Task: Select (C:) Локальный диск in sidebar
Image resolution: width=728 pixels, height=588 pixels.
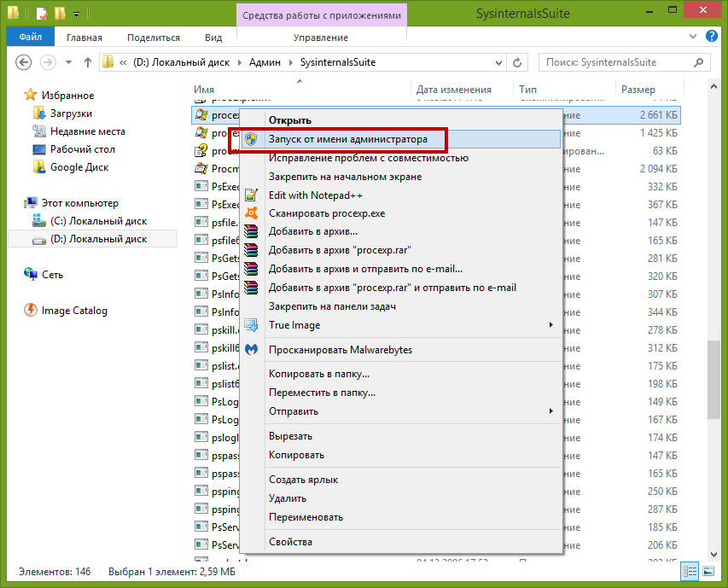Action: (x=98, y=221)
